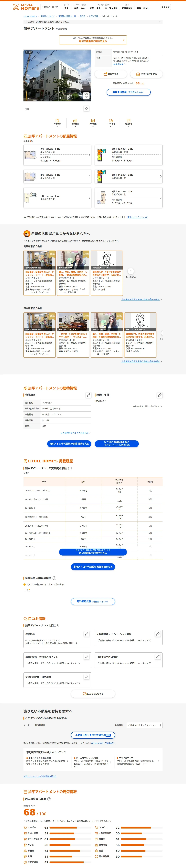Open 2階 34.2m² 1DK room card
The width and height of the screenshot is (186, 868).
click(x=129, y=176)
